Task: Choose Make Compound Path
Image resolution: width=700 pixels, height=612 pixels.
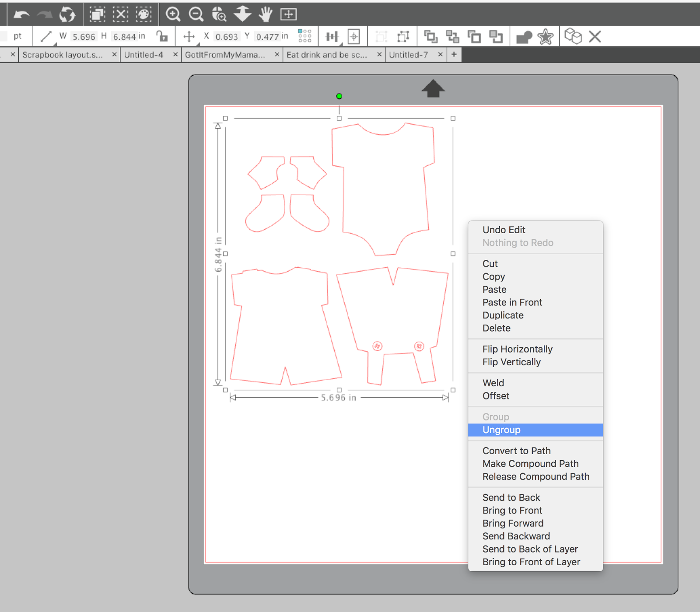Action: [x=535, y=464]
